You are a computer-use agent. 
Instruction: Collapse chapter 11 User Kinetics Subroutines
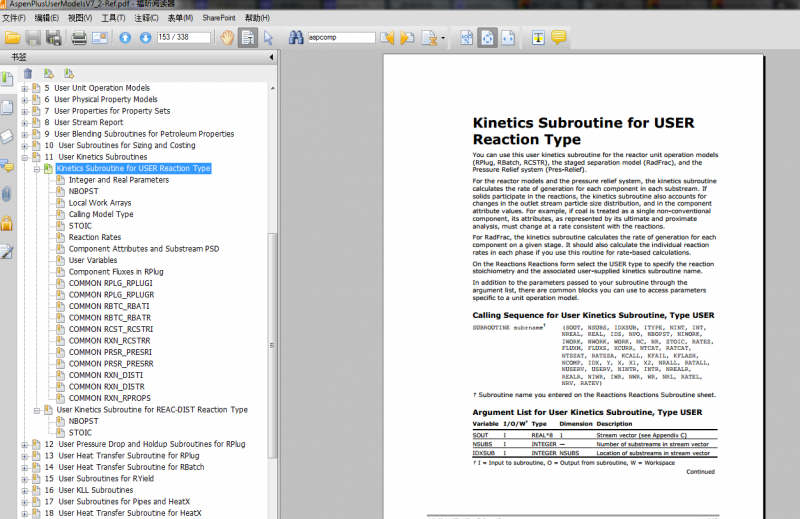pos(24,157)
